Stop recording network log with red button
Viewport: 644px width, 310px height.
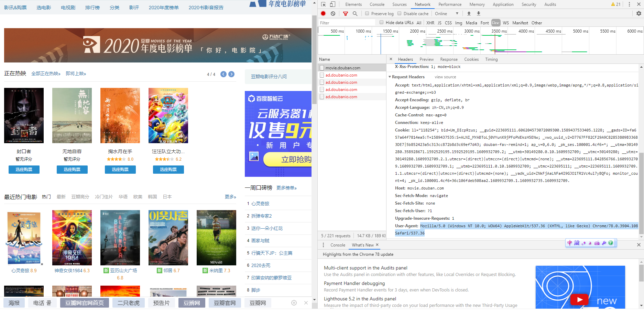click(x=323, y=13)
